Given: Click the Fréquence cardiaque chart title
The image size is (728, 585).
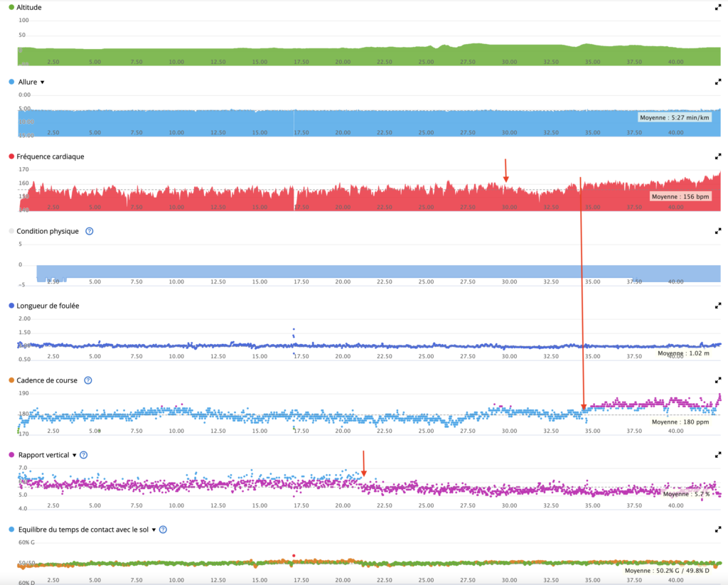Looking at the screenshot, I should pyautogui.click(x=50, y=156).
